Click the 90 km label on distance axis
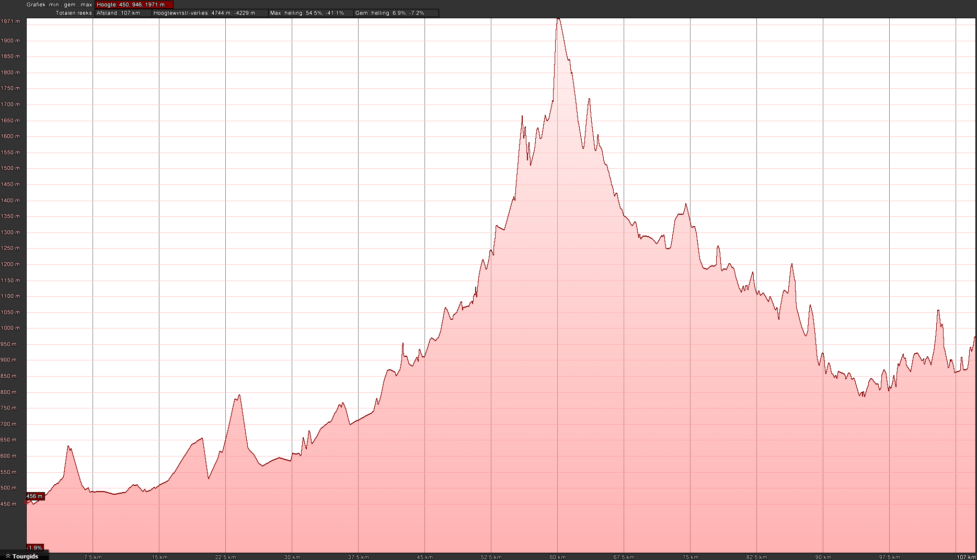Image resolution: width=977 pixels, height=560 pixels. tap(823, 557)
